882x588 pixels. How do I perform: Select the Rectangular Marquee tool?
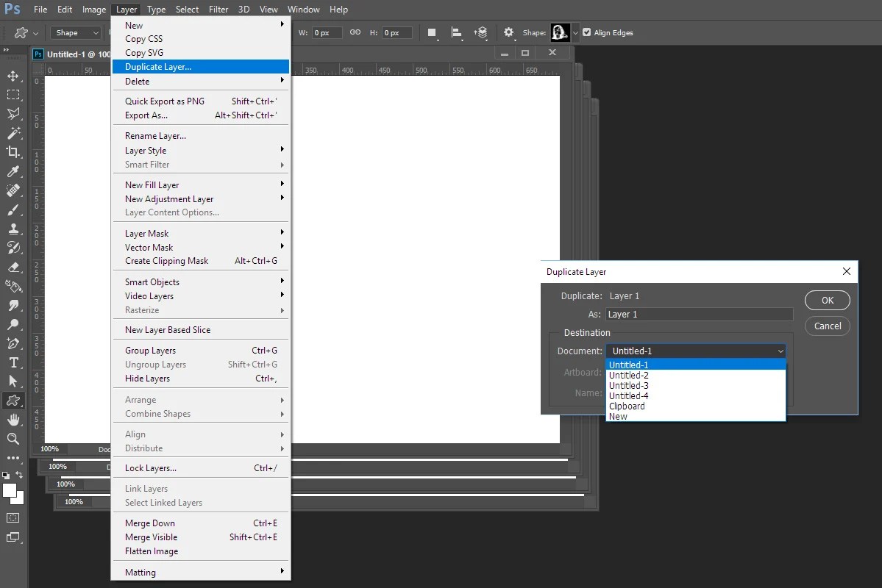[13, 94]
